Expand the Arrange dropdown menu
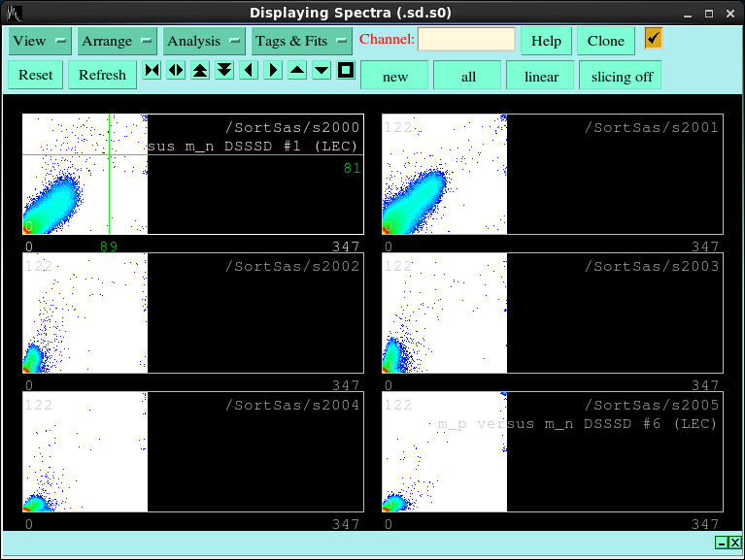745x560 pixels. tap(118, 41)
